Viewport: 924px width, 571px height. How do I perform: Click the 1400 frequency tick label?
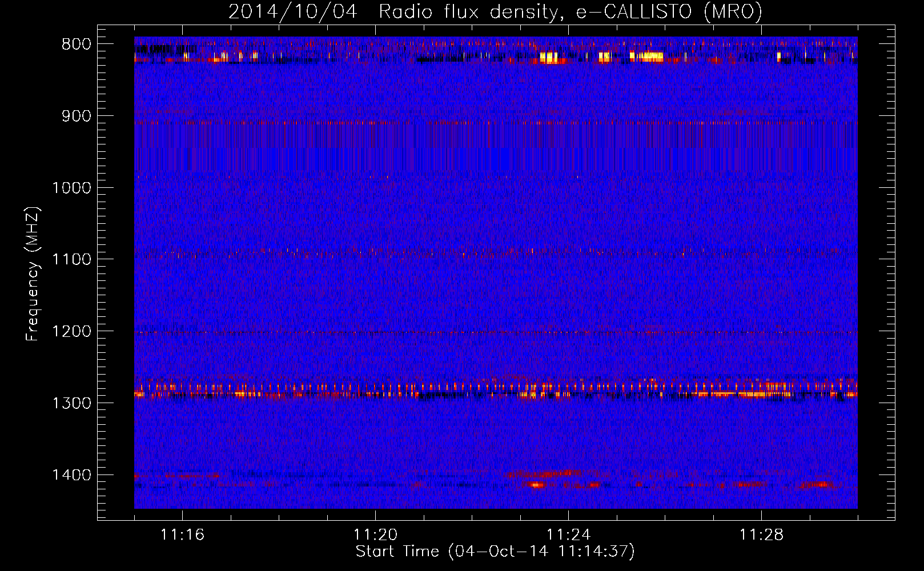tap(71, 475)
